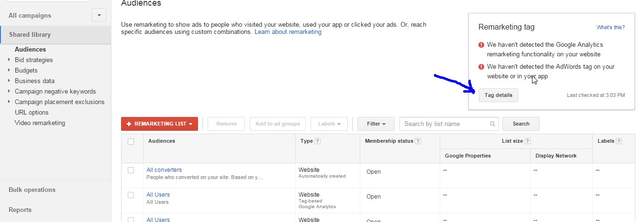Screen dimensions: 644x222
Task: Expand Campaign negative keywords arrow
Action: [9, 91]
